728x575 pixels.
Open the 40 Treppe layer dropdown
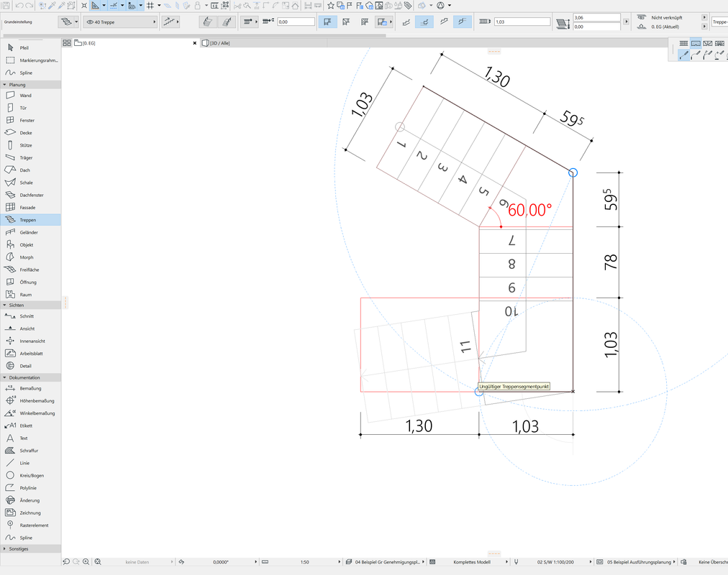coord(121,22)
